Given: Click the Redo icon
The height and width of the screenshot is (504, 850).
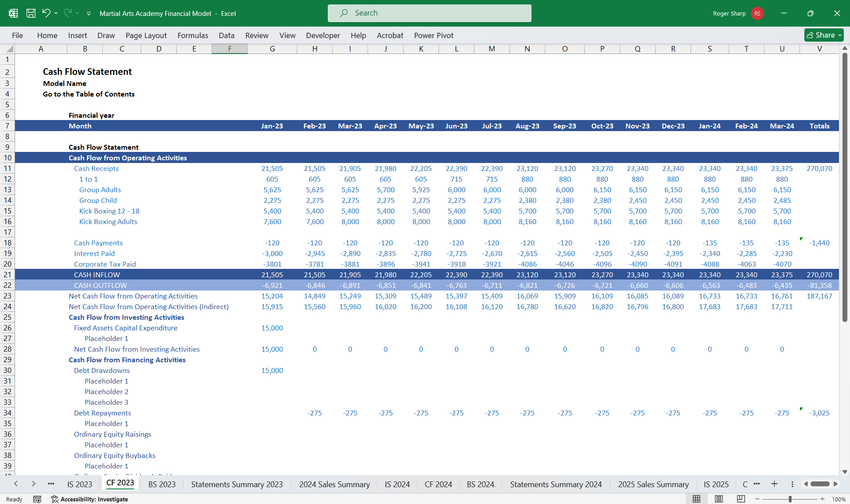Looking at the screenshot, I should (67, 13).
